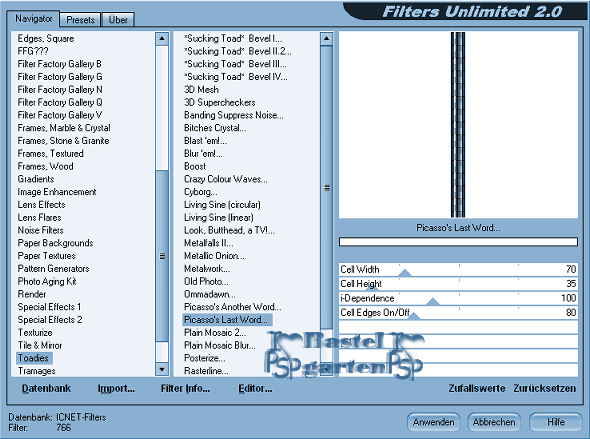Click the Cell Edges On/Off slider handle

point(414,316)
